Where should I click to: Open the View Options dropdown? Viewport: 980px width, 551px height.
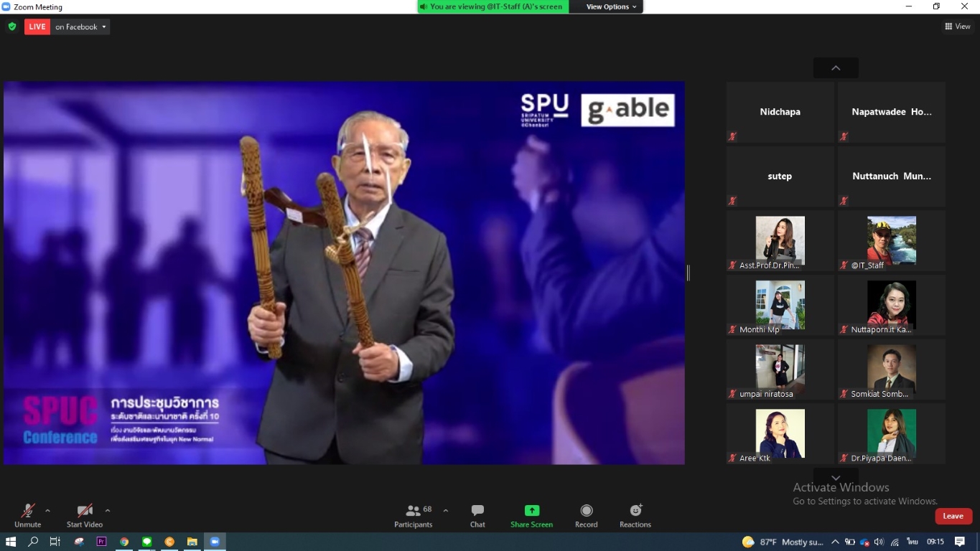[x=611, y=6]
